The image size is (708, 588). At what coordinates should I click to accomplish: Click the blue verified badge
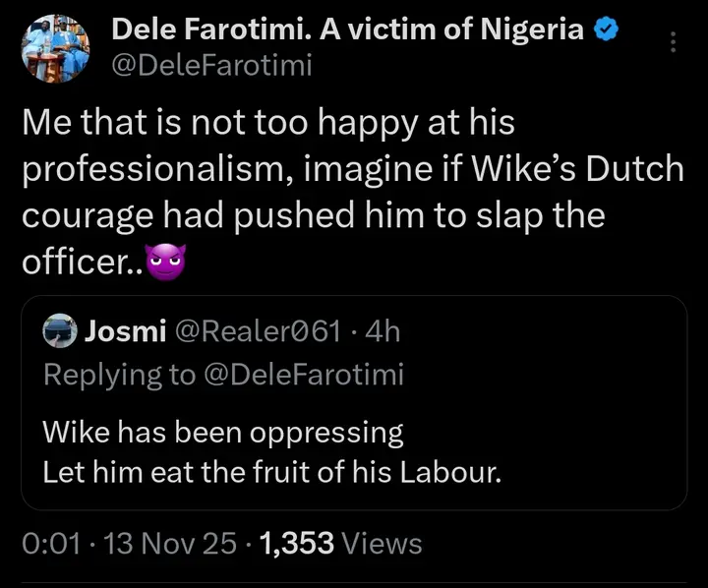[x=605, y=31]
